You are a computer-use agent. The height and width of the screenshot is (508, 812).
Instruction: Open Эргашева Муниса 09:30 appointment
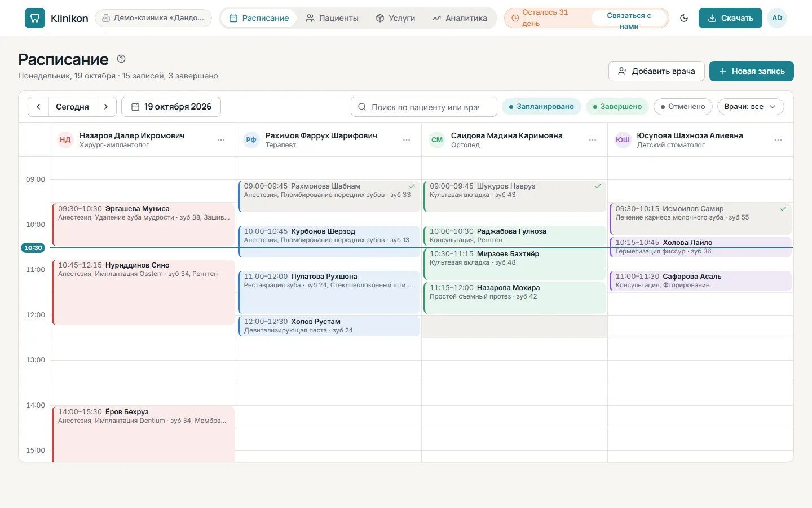tap(143, 224)
